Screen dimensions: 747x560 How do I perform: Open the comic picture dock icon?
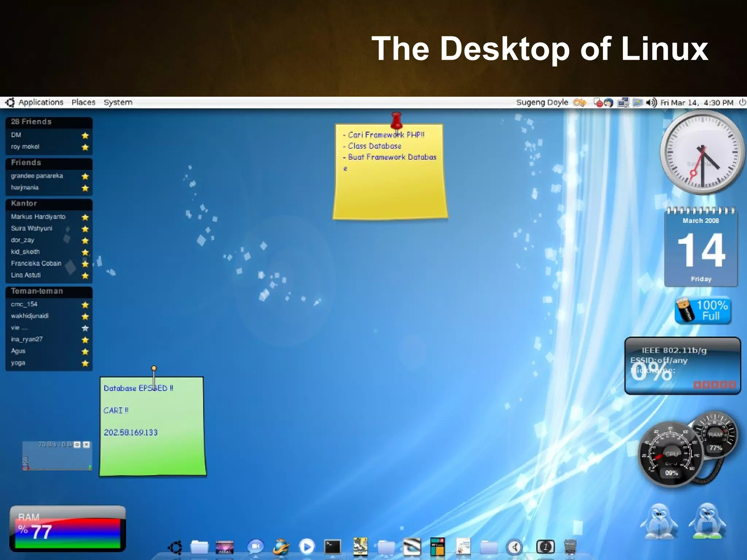pyautogui.click(x=360, y=547)
